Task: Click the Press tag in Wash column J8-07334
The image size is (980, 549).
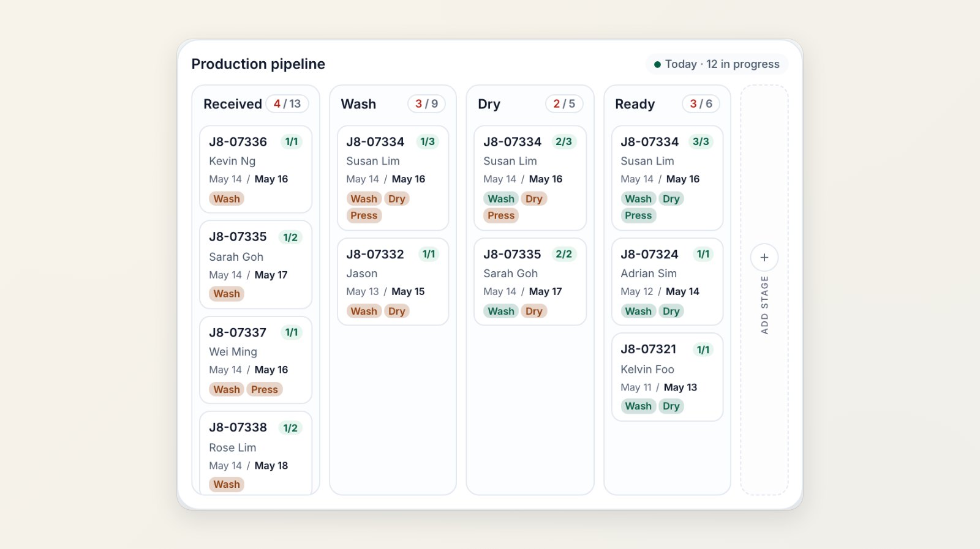Action: tap(364, 215)
